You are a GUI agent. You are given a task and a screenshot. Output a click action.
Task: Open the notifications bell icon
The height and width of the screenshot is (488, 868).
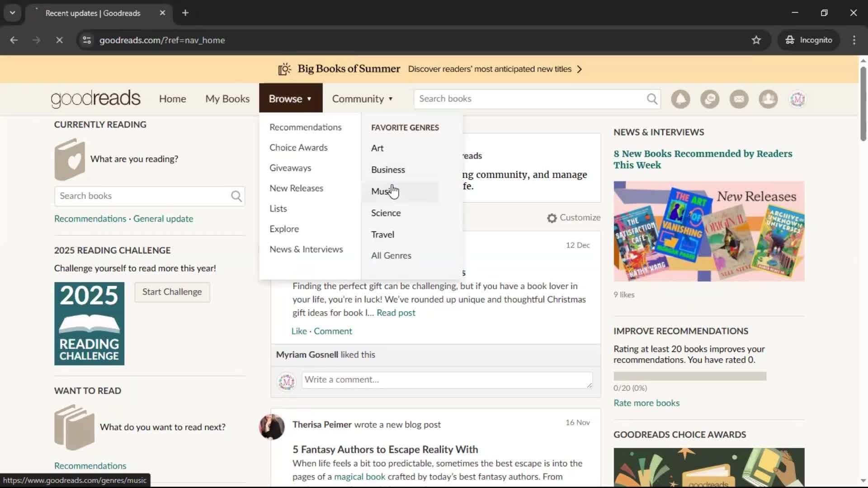[x=680, y=99]
